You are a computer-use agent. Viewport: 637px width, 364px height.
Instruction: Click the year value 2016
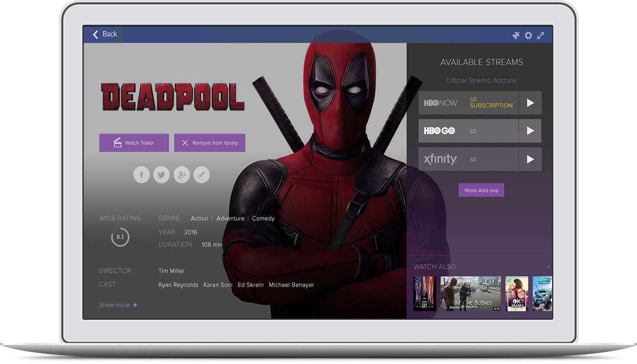(191, 232)
